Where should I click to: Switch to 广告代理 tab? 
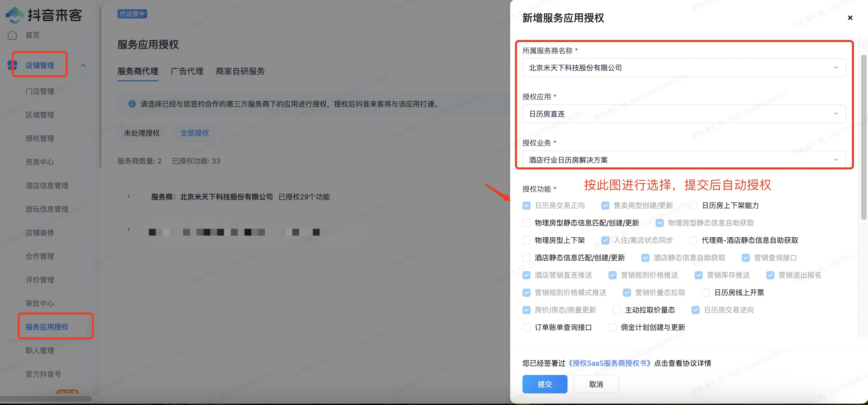187,71
